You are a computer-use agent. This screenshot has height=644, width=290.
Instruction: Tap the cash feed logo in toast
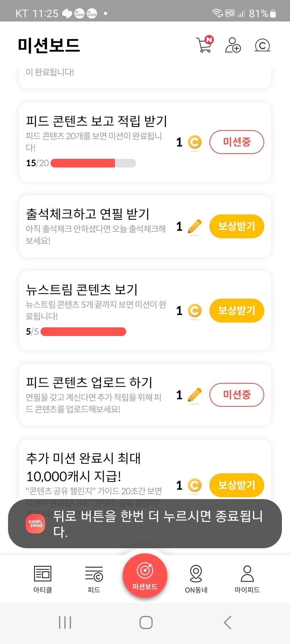click(x=35, y=524)
